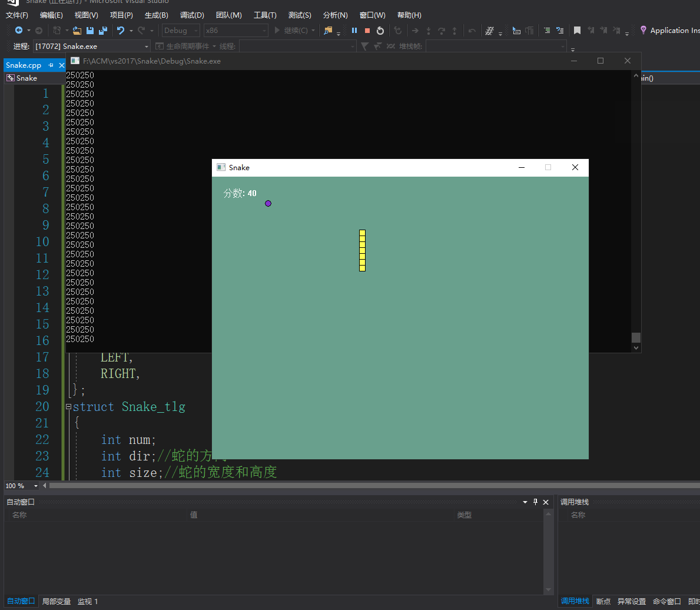Click the purple food dot in Snake game
This screenshot has width=700, height=610.
click(268, 204)
